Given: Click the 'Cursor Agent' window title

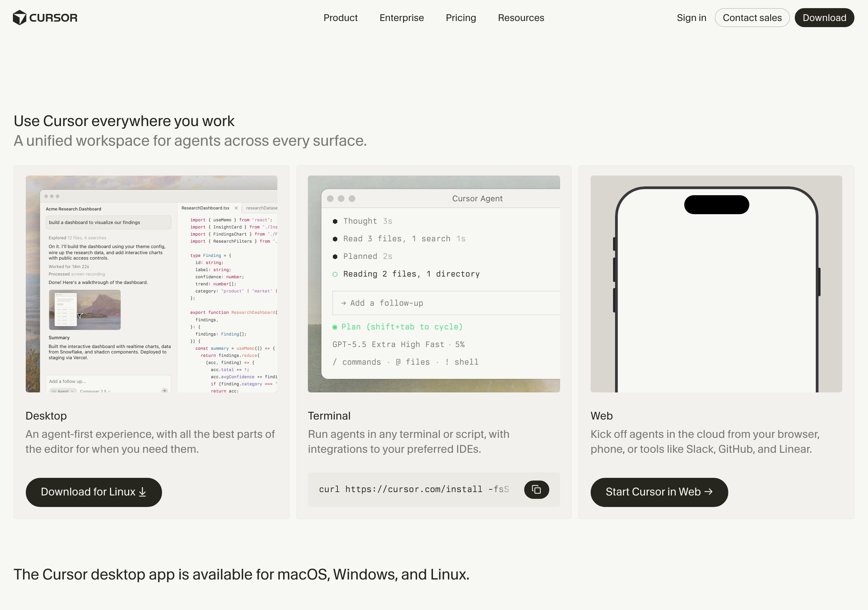Looking at the screenshot, I should click(477, 199).
